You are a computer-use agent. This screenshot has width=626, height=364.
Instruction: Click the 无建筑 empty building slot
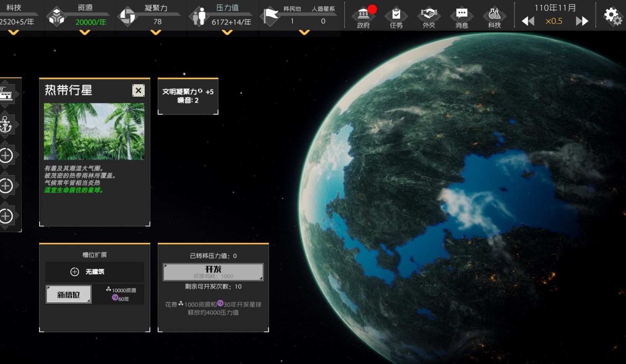point(95,272)
